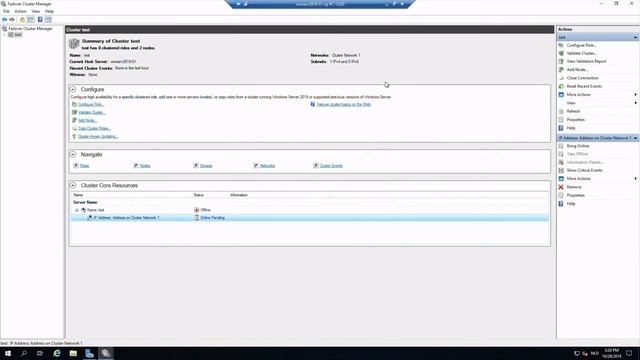Click the blue Help toolbar icon
This screenshot has width=640, height=360.
click(x=40, y=20)
